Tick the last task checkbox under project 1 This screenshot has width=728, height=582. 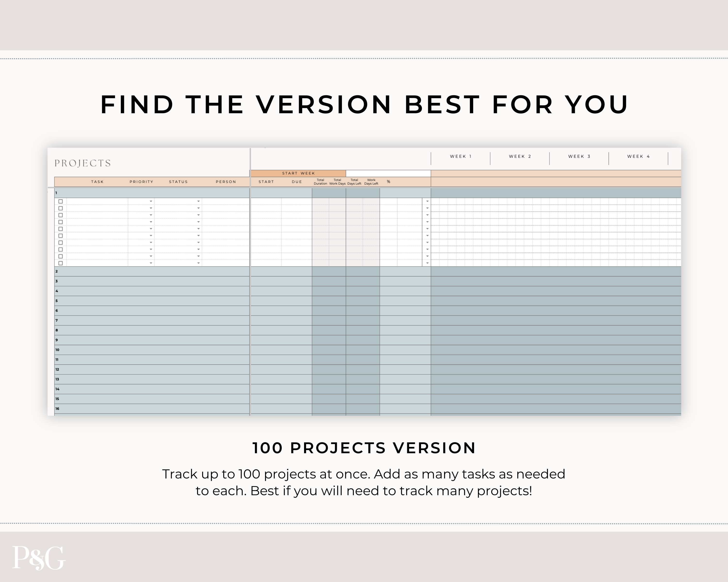tap(61, 263)
